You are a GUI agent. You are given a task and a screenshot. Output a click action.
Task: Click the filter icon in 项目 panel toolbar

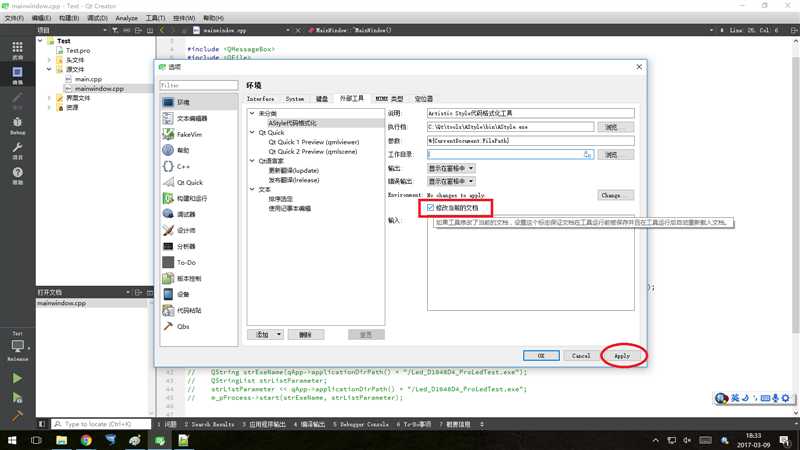pos(115,31)
